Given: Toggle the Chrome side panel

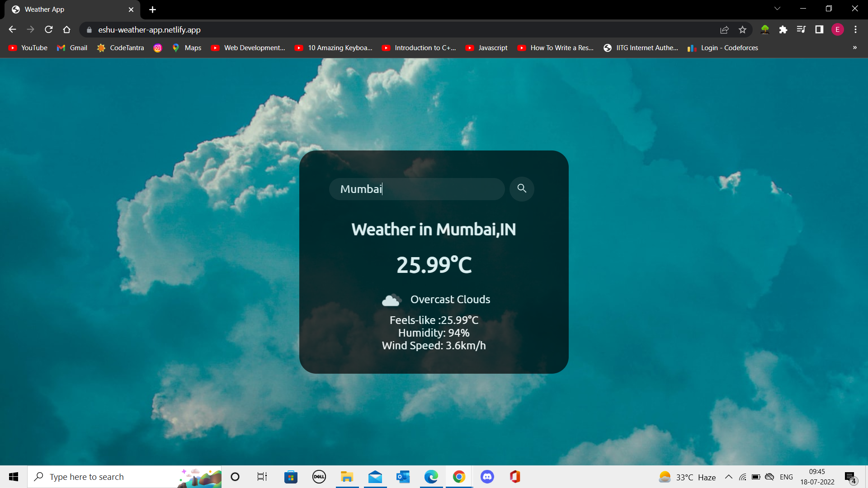Looking at the screenshot, I should click(x=819, y=29).
